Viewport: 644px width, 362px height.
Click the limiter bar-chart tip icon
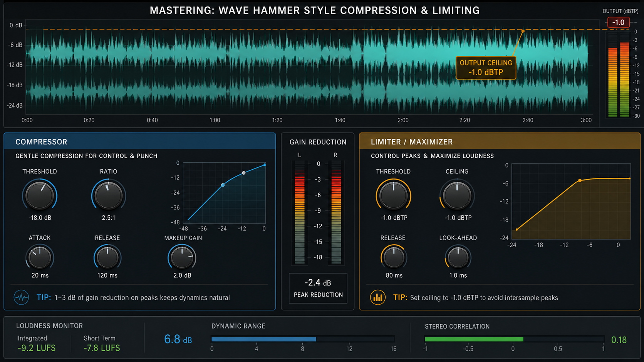tap(378, 297)
